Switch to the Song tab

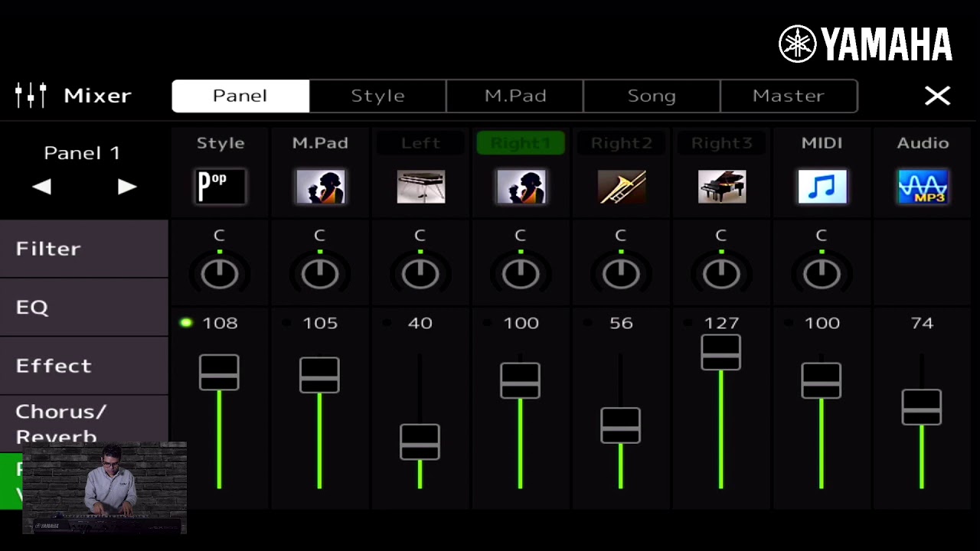pos(652,96)
